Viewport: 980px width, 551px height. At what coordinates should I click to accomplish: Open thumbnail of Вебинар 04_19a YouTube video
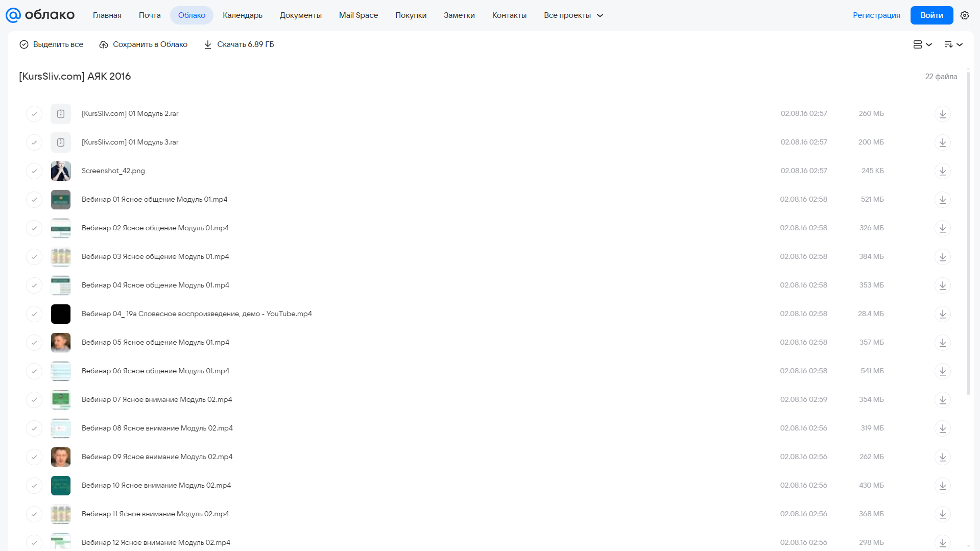click(x=61, y=314)
